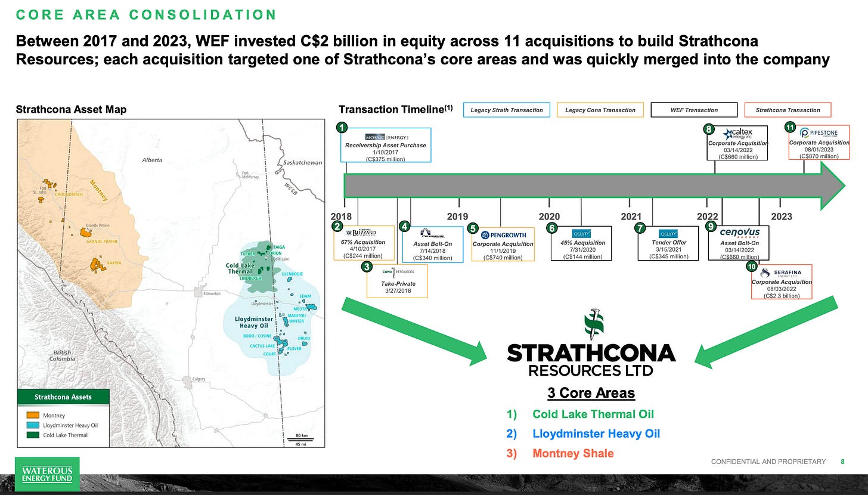This screenshot has width=868, height=495.
Task: Click the (C$740 million) amount
Action: click(x=503, y=257)
